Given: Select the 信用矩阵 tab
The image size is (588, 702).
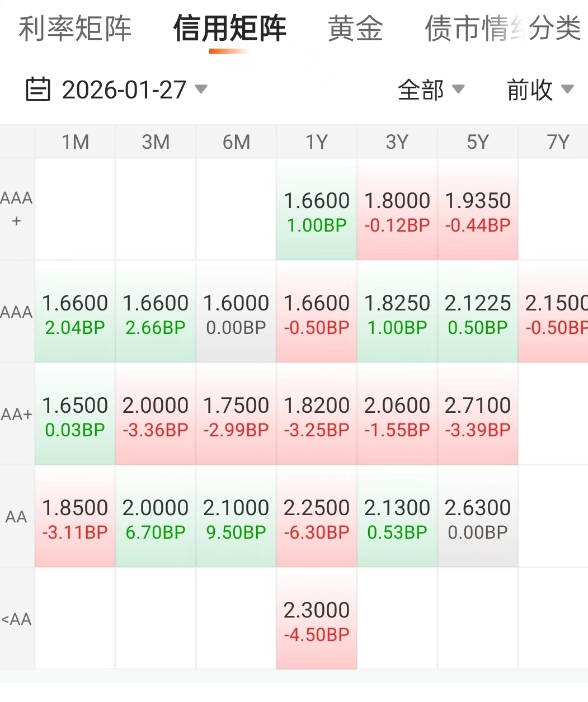Looking at the screenshot, I should click(229, 29).
